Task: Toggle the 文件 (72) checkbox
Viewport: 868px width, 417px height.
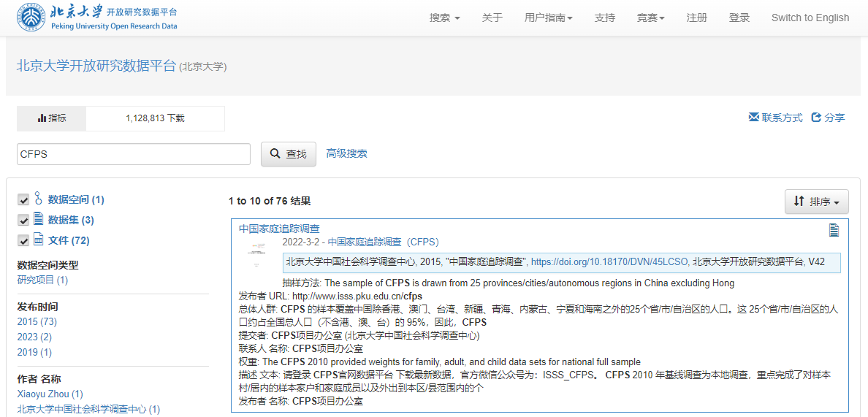Action: click(x=23, y=240)
